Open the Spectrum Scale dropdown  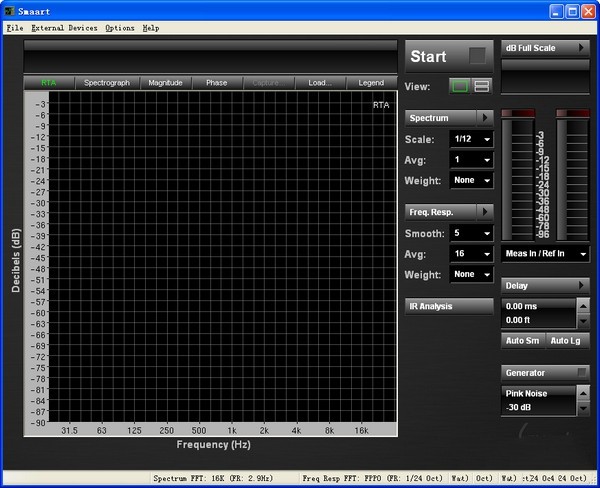pyautogui.click(x=472, y=139)
